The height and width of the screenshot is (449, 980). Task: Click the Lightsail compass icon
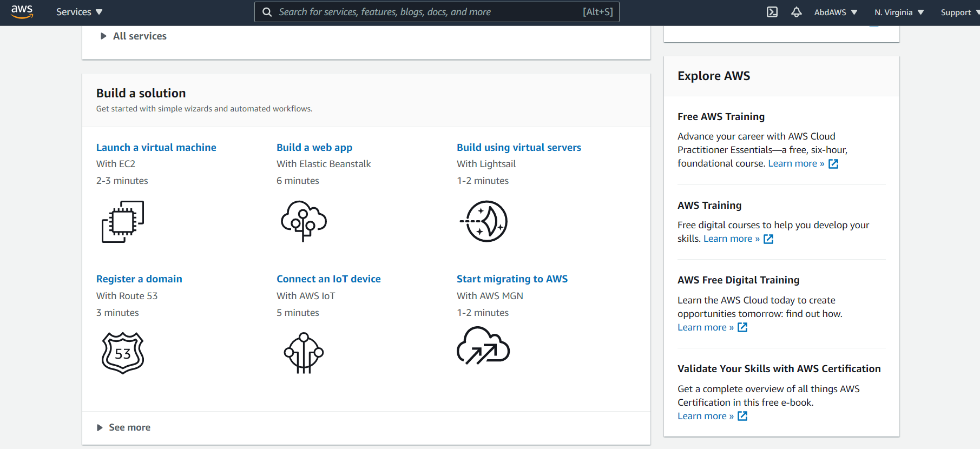click(x=484, y=221)
